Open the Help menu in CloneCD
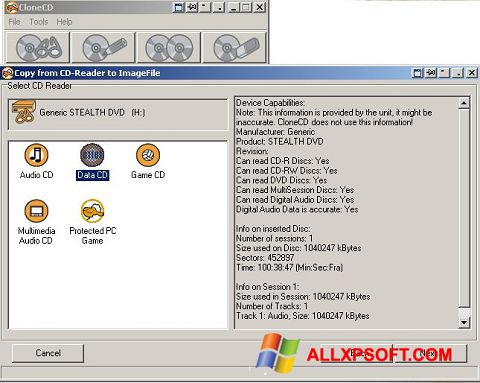Viewport: 480px width, 383px height. pyautogui.click(x=64, y=22)
